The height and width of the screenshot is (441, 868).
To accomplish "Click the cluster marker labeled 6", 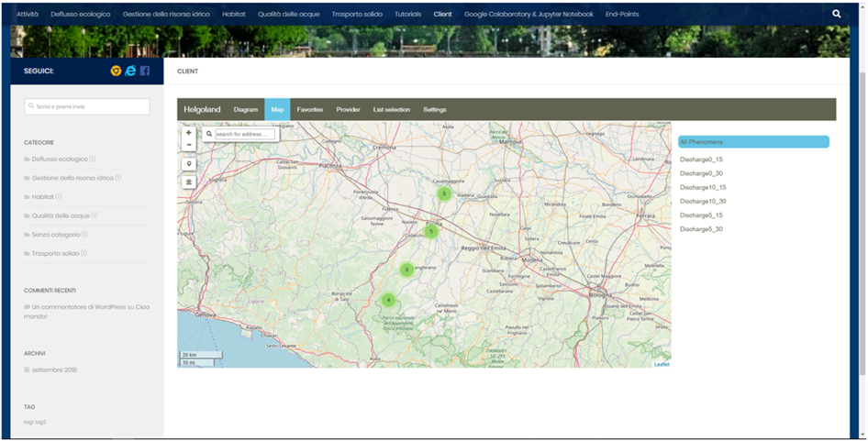I will point(406,270).
